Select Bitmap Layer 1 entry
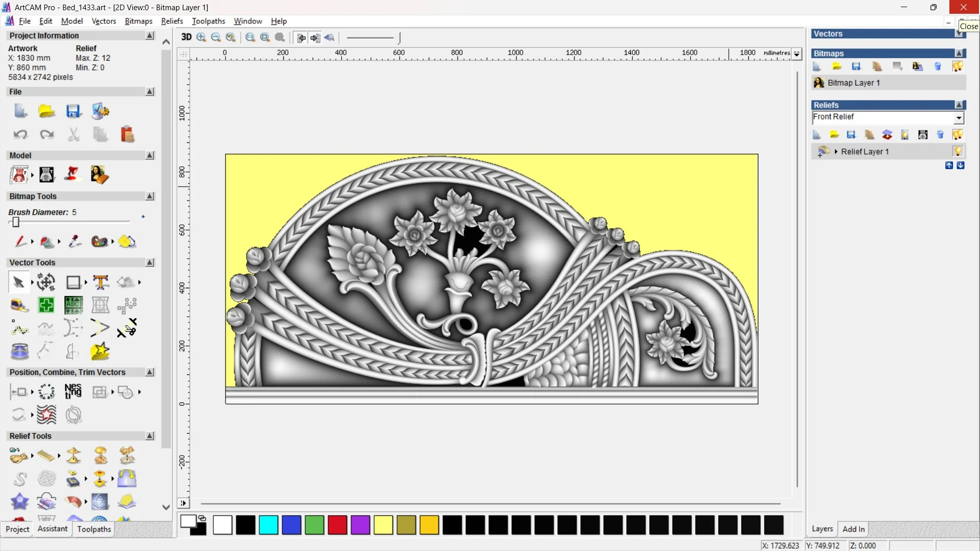 coord(853,83)
